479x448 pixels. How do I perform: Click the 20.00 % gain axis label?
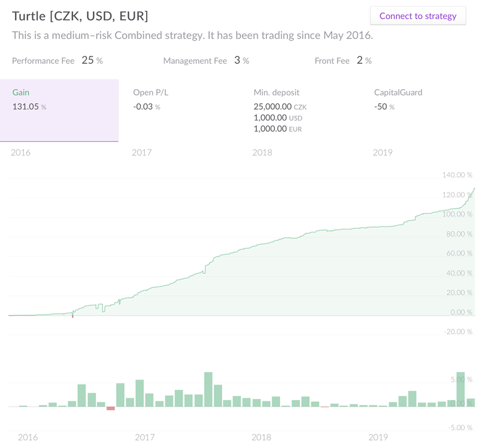[x=459, y=292]
